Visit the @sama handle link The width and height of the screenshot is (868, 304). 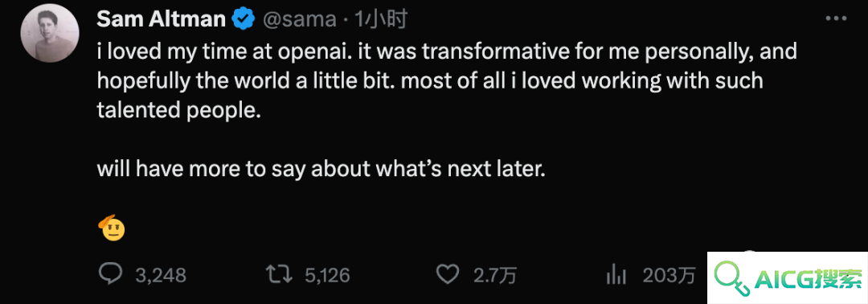tap(299, 19)
